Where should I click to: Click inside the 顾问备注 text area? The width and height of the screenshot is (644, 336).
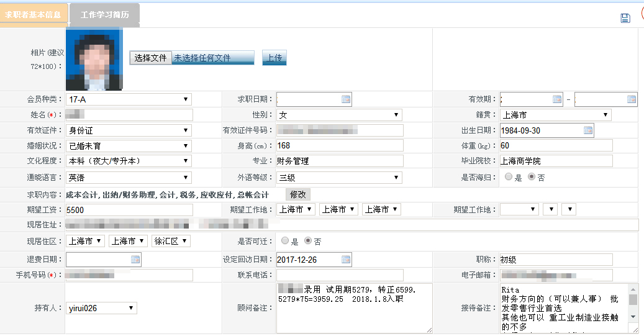point(354,308)
